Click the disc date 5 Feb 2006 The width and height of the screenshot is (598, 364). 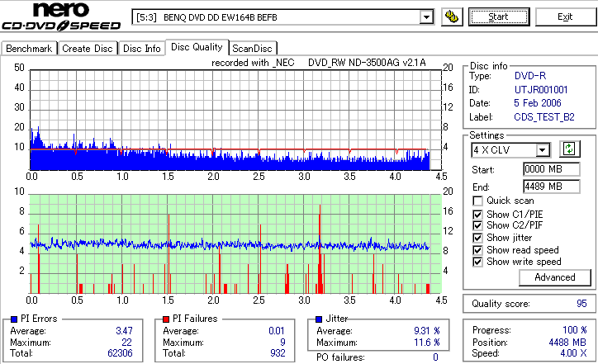538,103
